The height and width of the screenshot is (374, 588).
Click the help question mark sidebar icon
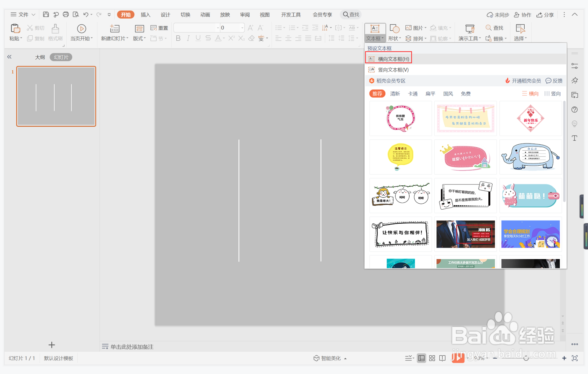pos(574,110)
